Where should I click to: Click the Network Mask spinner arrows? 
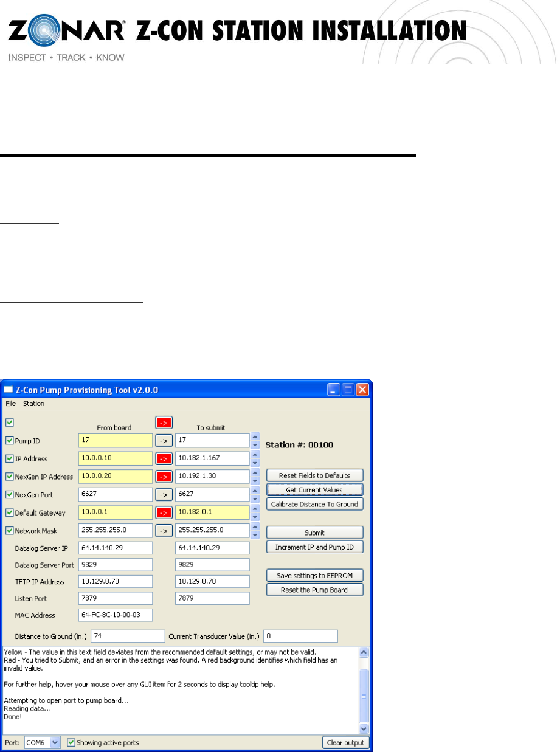255,531
